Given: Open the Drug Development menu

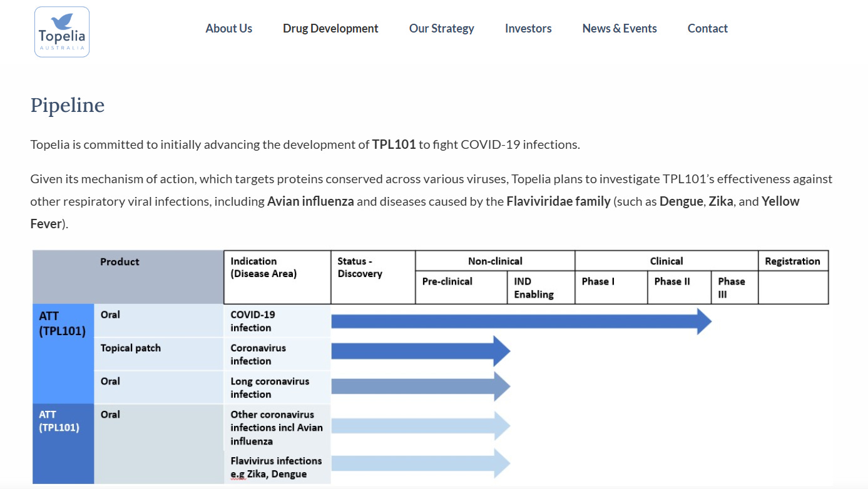Looking at the screenshot, I should pos(330,29).
